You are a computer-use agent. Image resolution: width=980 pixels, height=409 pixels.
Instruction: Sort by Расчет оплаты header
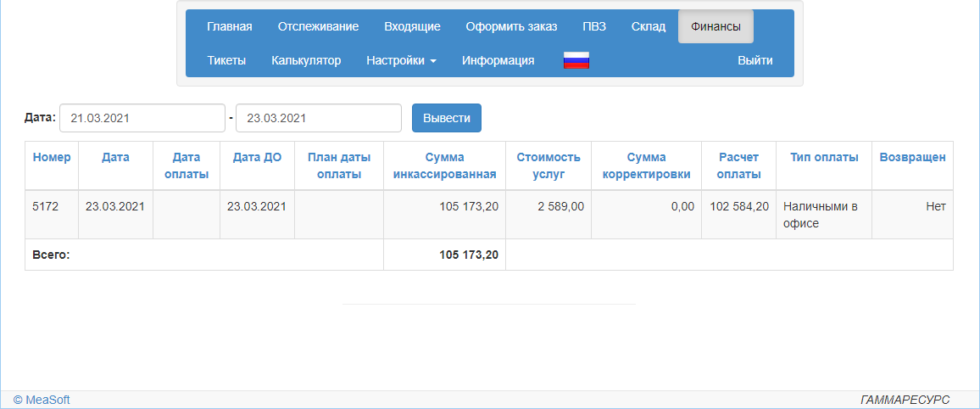tap(738, 165)
